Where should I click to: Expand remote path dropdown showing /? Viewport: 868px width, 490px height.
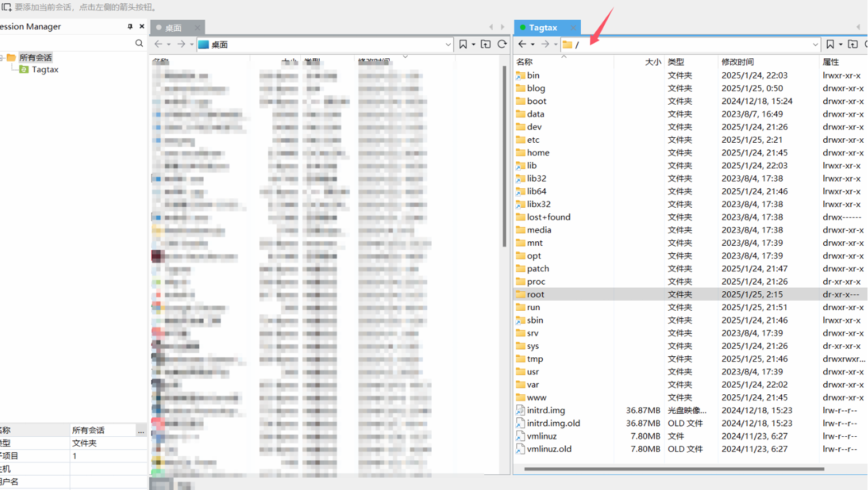click(815, 44)
